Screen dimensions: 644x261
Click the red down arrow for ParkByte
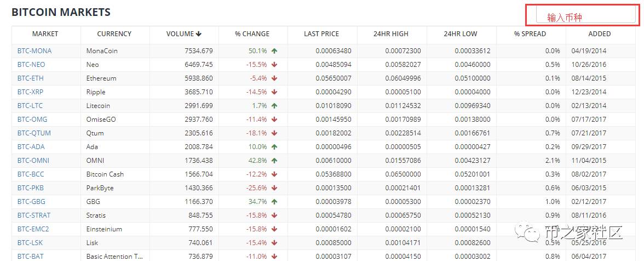pyautogui.click(x=274, y=188)
